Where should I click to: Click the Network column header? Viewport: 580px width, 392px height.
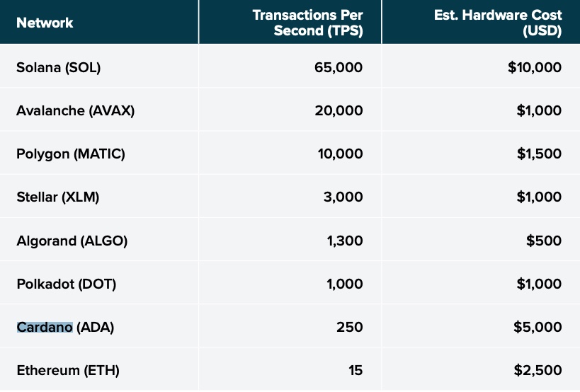(x=45, y=23)
